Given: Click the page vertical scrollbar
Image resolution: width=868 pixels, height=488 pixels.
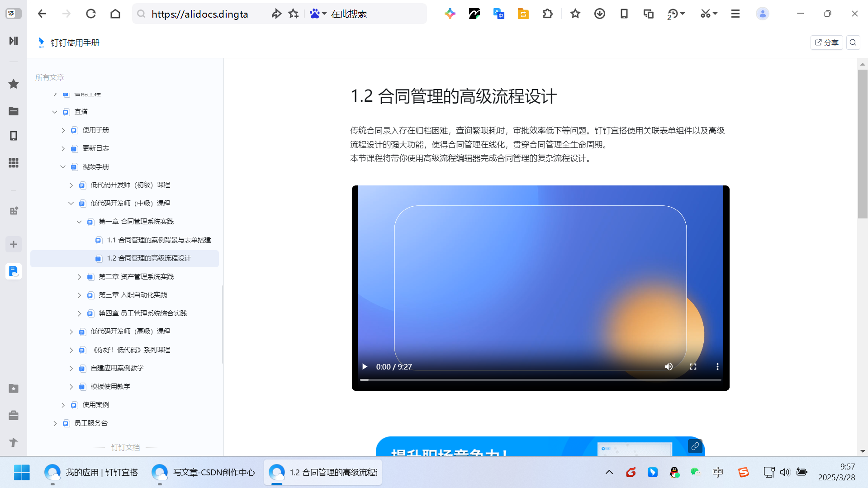Looking at the screenshot, I should pyautogui.click(x=863, y=145).
